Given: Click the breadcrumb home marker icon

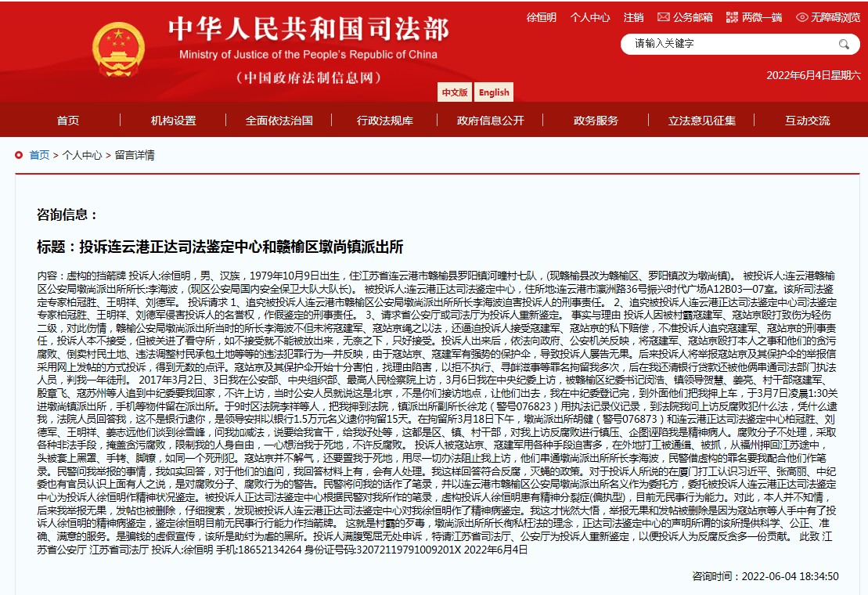Looking at the screenshot, I should 18,155.
